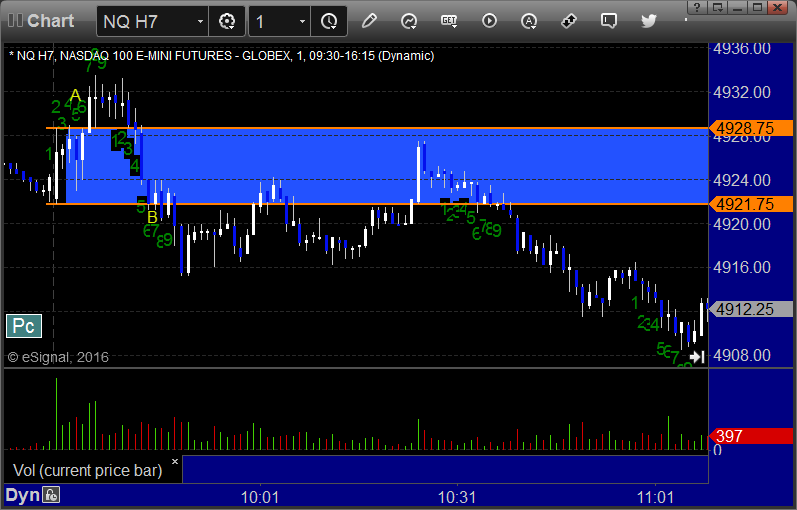Select the pencil drawing tool
Screen dimensions: 797x510
pos(369,21)
